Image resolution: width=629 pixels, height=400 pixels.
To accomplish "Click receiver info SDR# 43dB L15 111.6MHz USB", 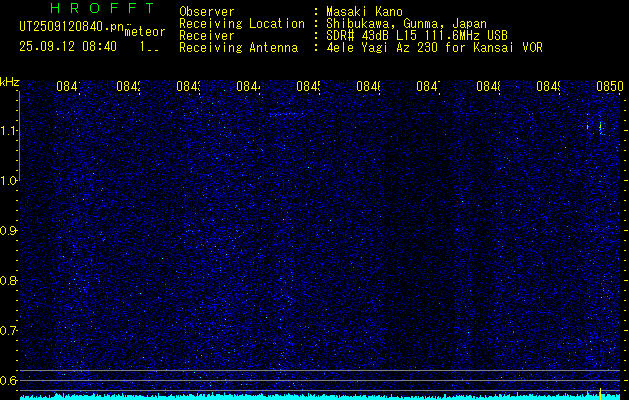I will [417, 36].
